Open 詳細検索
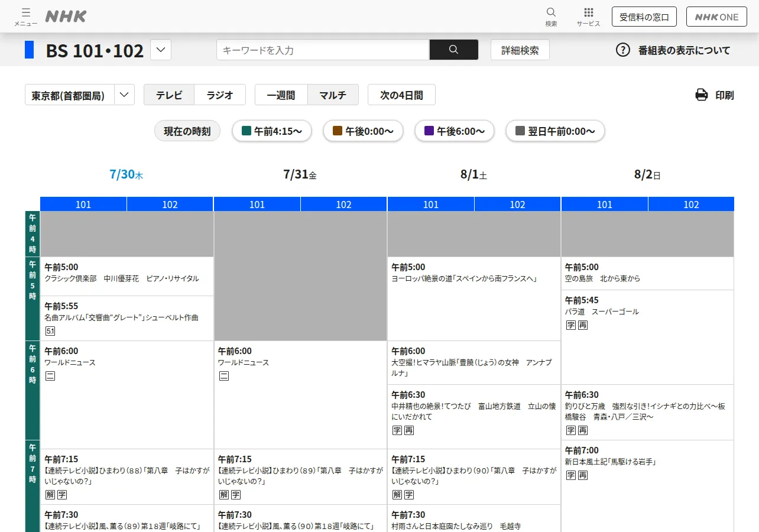 coord(520,50)
